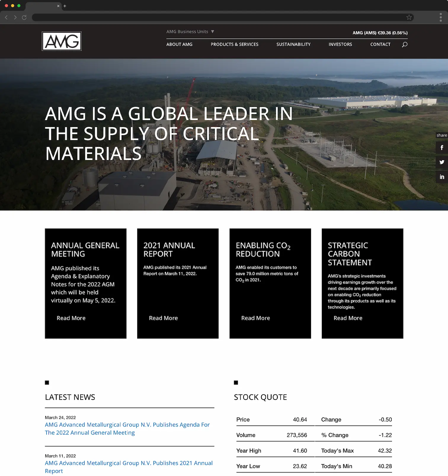This screenshot has height=476, width=448.
Task: Click Today's Max value 42.32
Action: click(385, 451)
